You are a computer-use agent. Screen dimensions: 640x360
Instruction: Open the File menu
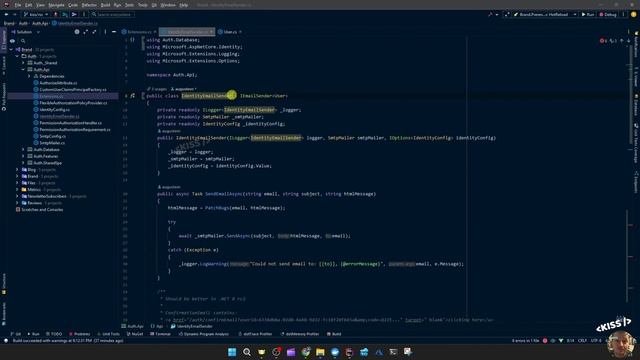(18, 5)
